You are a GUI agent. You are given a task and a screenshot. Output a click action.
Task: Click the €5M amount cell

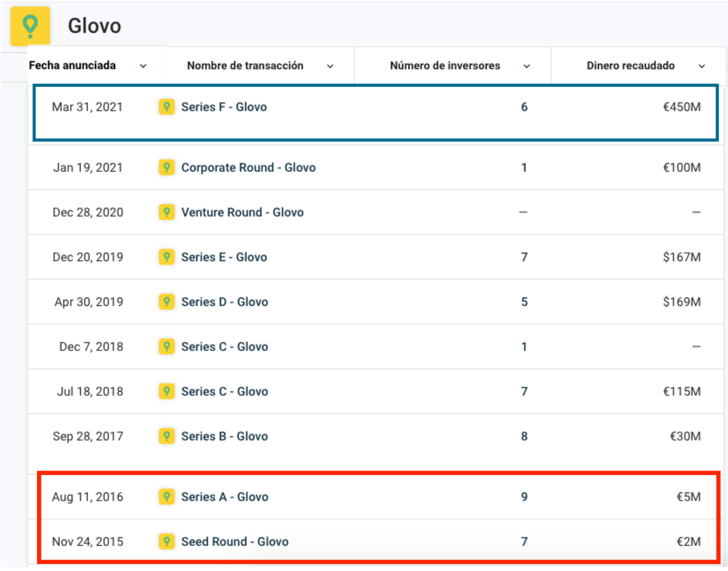point(689,496)
